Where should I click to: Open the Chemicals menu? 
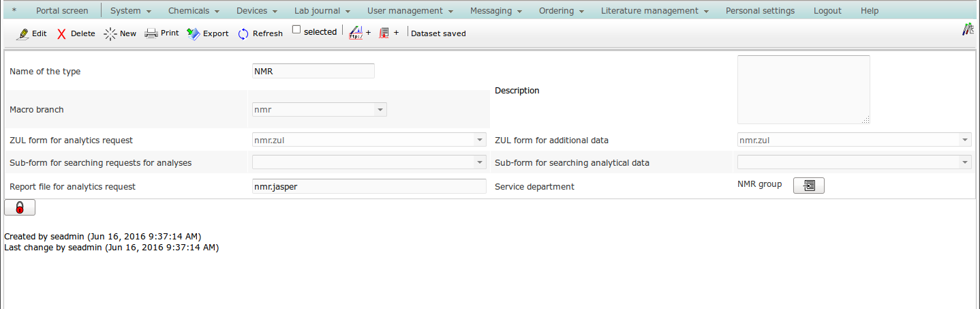pos(194,11)
